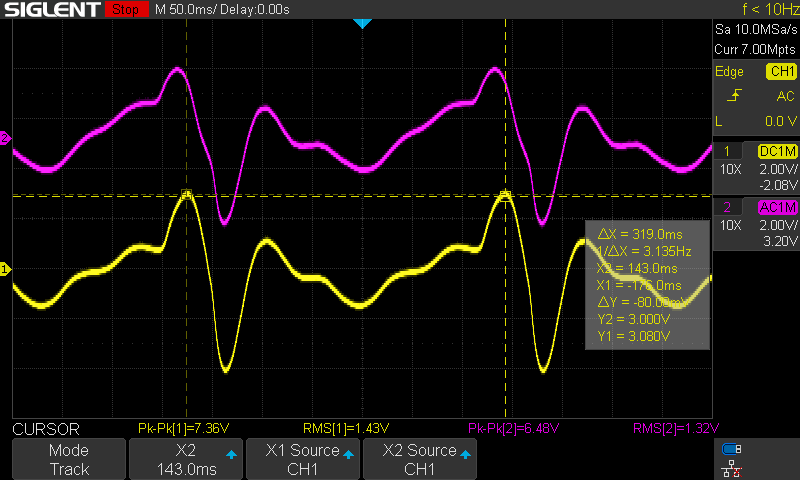The width and height of the screenshot is (800, 480).
Task: Open the X2 Source selection menu
Action: pyautogui.click(x=418, y=459)
